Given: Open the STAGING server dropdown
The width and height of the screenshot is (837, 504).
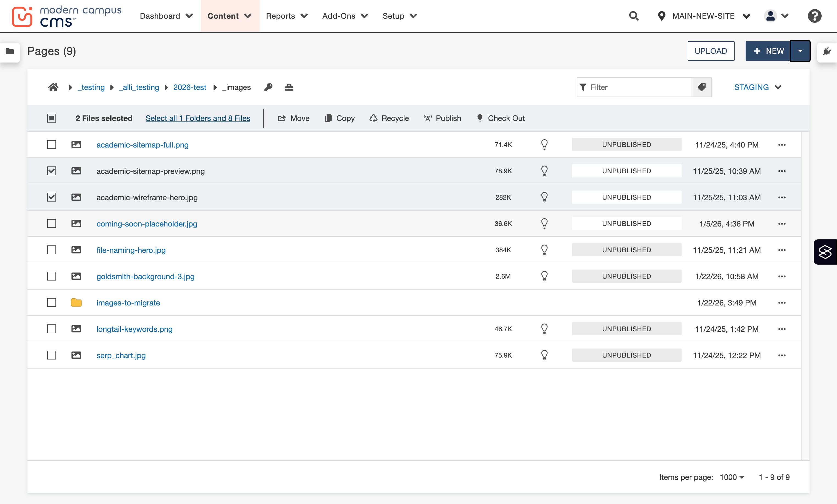Looking at the screenshot, I should click(x=758, y=87).
